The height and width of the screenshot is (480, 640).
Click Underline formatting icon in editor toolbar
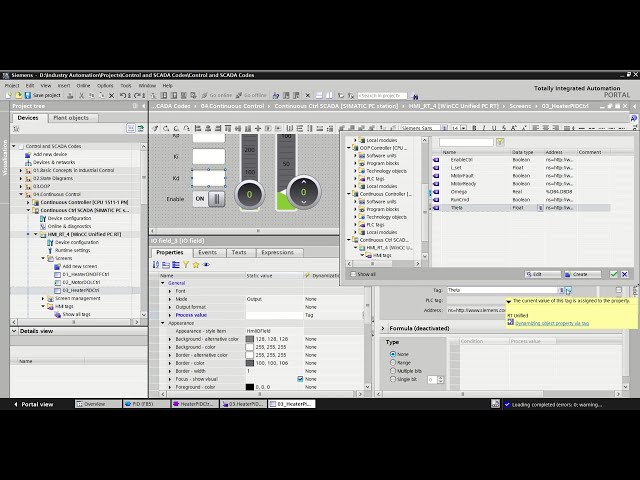(x=494, y=128)
